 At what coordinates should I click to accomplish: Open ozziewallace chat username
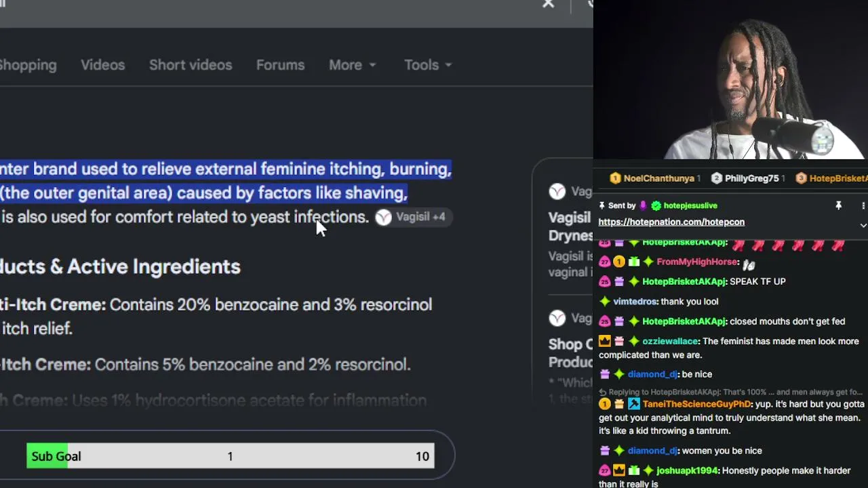[x=671, y=342]
